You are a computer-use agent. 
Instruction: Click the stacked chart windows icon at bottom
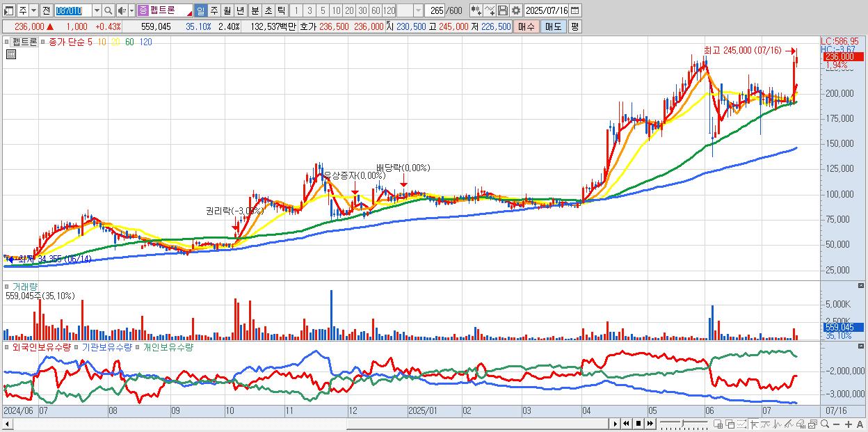tap(813, 424)
